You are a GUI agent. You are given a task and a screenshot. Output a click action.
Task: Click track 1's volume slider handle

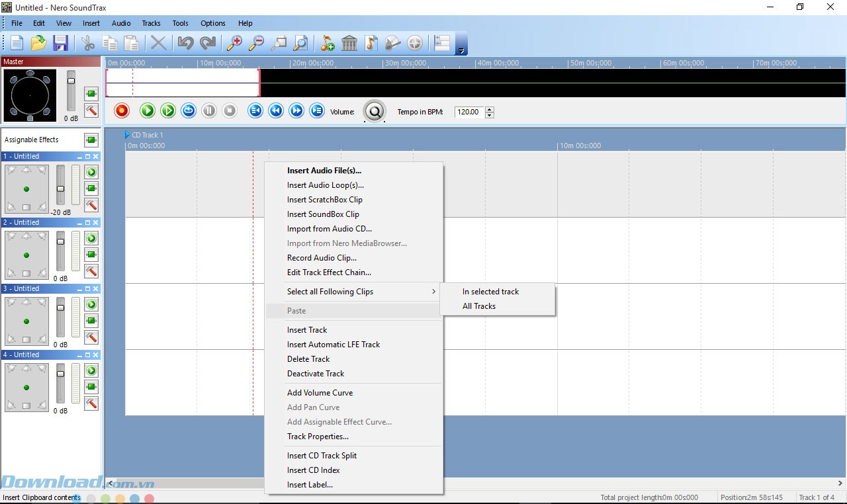click(61, 189)
